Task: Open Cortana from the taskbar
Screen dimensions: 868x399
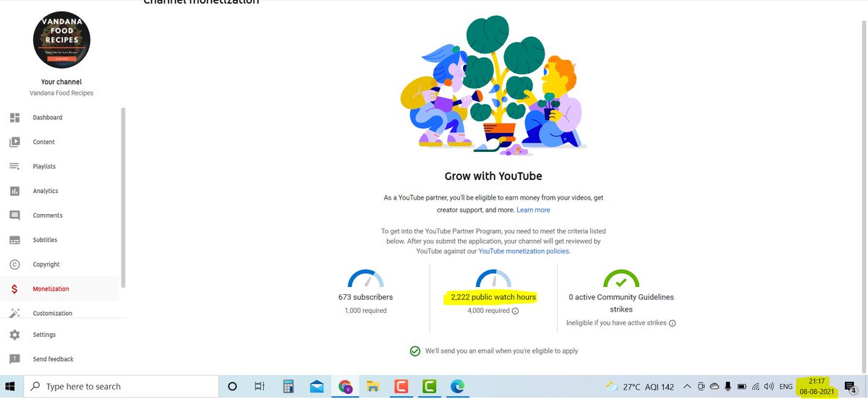Action: (x=232, y=387)
